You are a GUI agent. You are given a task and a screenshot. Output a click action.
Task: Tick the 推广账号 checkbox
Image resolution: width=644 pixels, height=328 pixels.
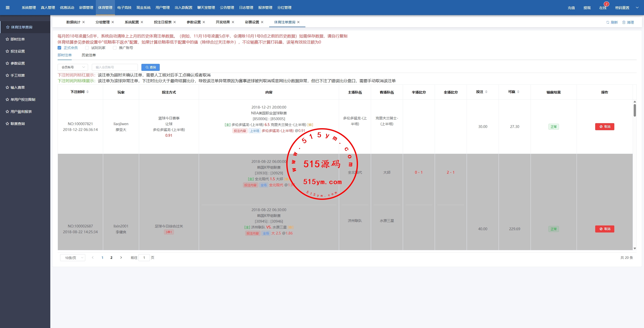click(x=115, y=48)
